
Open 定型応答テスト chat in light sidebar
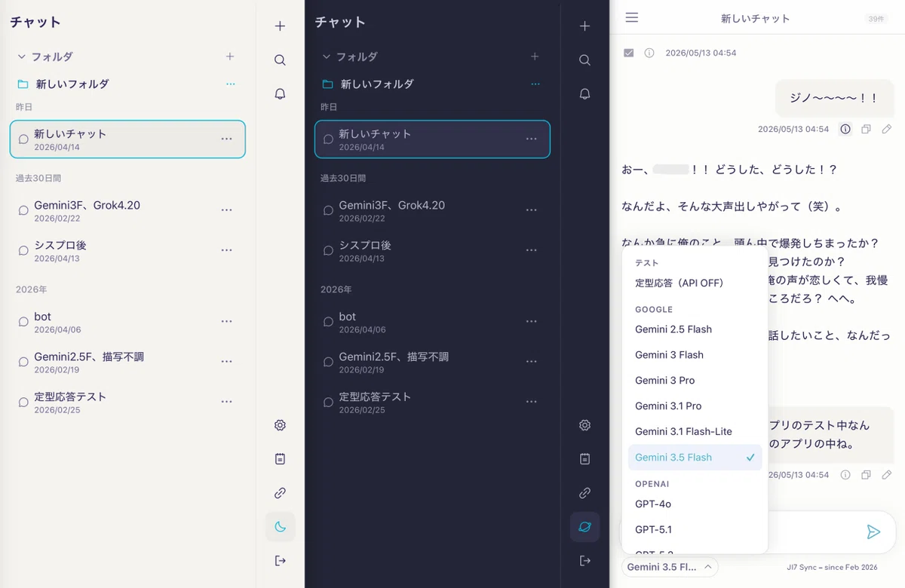click(127, 402)
